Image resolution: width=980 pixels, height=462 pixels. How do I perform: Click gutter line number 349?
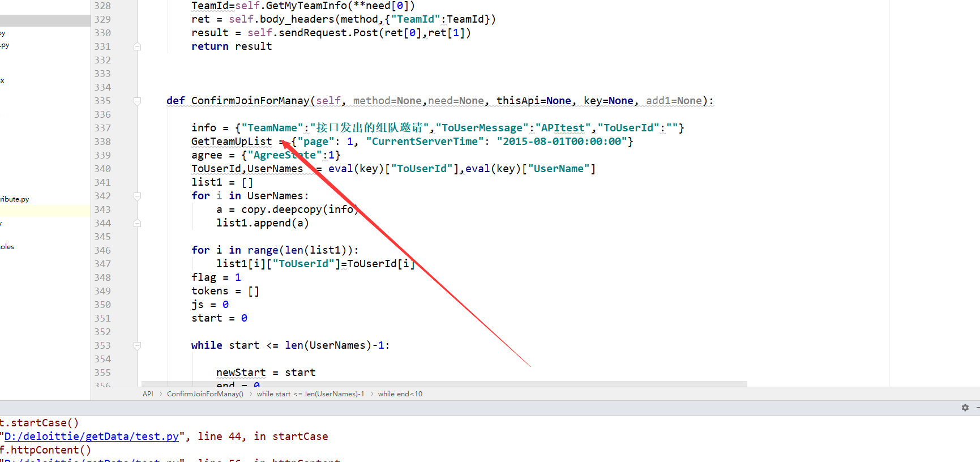pyautogui.click(x=102, y=291)
